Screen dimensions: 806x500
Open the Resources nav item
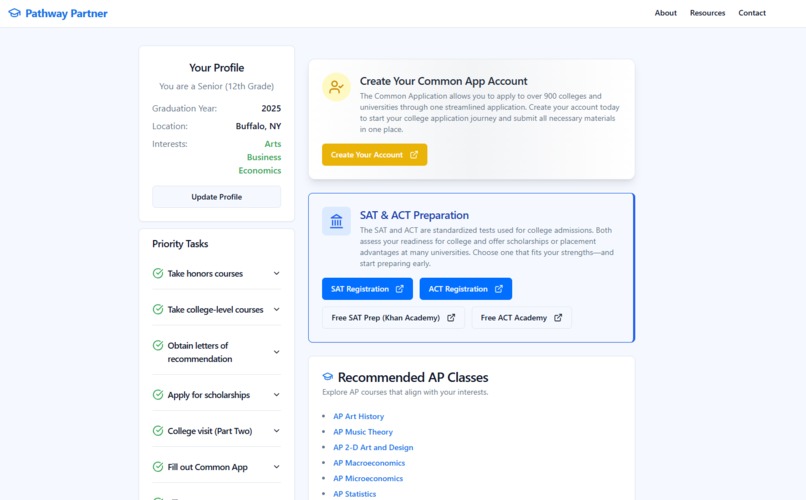tap(707, 13)
